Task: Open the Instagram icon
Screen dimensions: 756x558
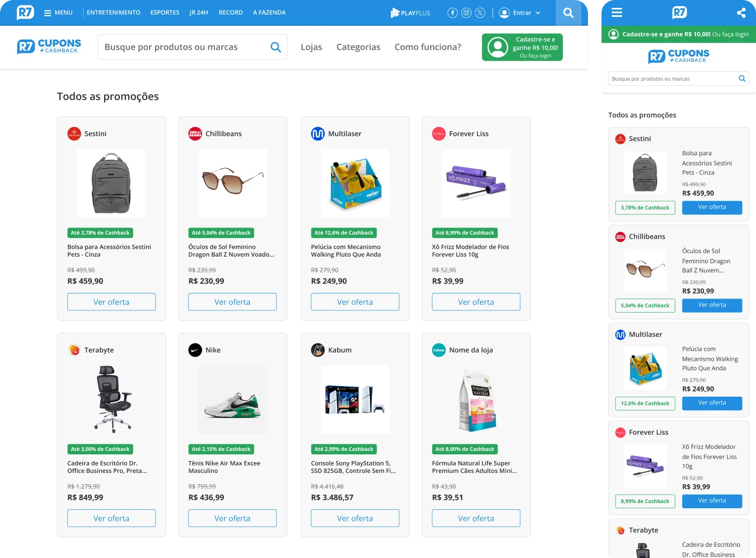Action: point(466,12)
